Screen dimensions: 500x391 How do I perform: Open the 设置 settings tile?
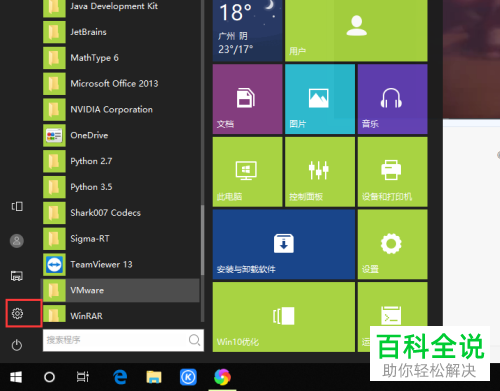tap(393, 244)
